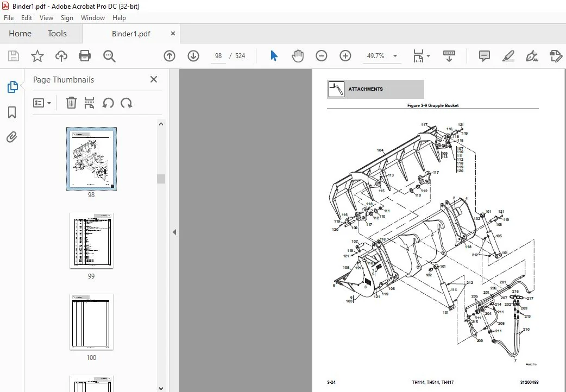Delete selected page with trash icon
The height and width of the screenshot is (392, 566).
pyautogui.click(x=71, y=103)
